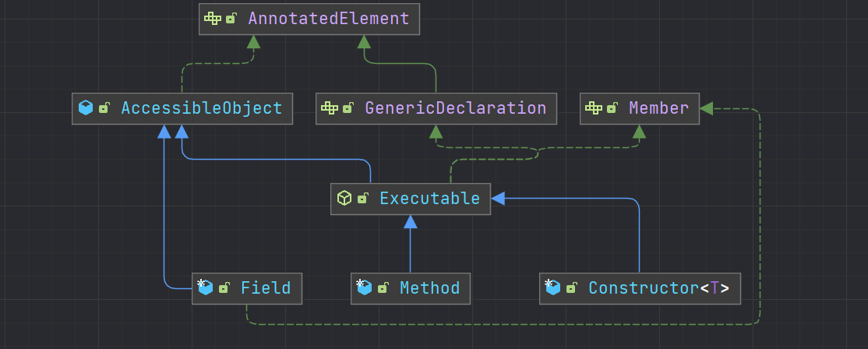Click the public lock icon on Member
This screenshot has height=349, width=868.
[x=612, y=108]
